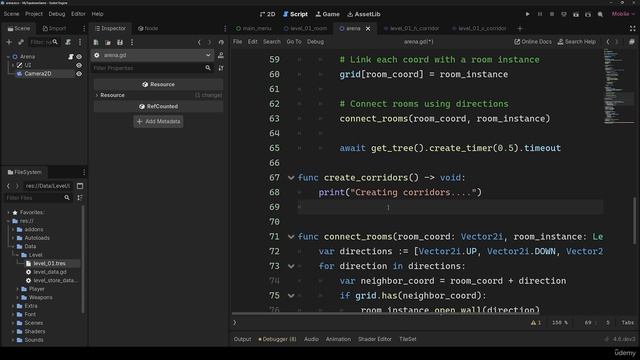Viewport: 640px width, 360px height.
Task: Run the project with play button
Action: [x=527, y=14]
